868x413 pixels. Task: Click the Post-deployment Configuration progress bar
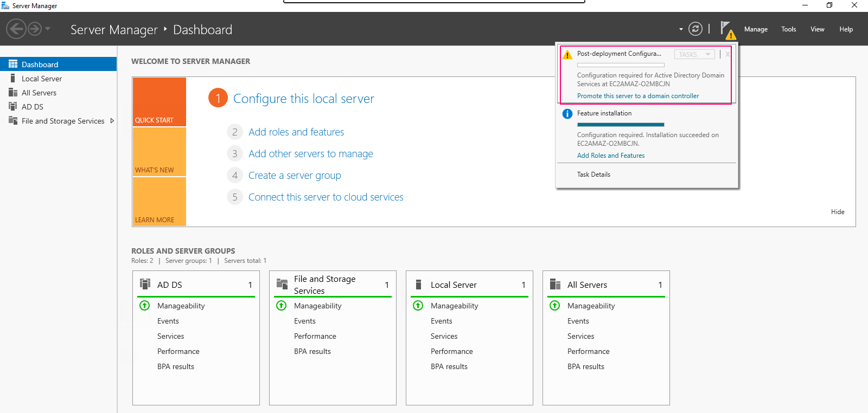click(x=621, y=65)
